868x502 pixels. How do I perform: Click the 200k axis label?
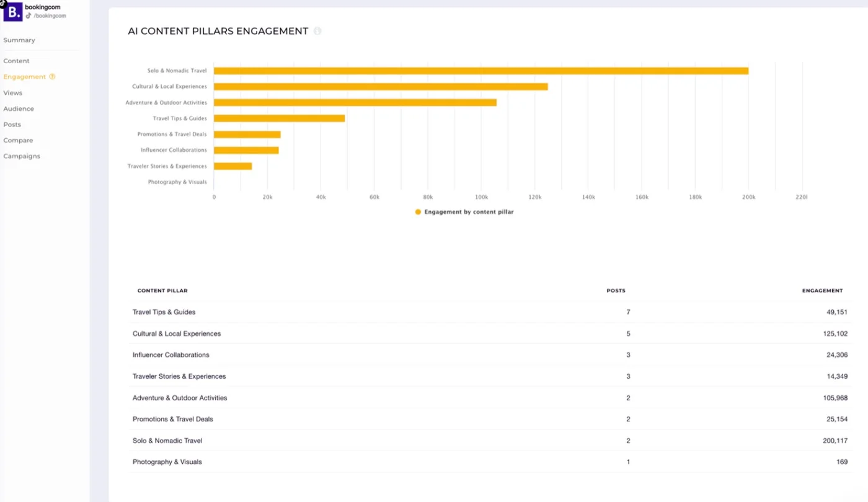(748, 197)
